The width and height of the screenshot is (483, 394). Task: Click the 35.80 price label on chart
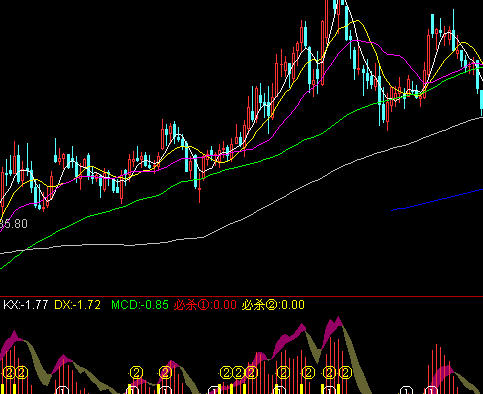14,224
